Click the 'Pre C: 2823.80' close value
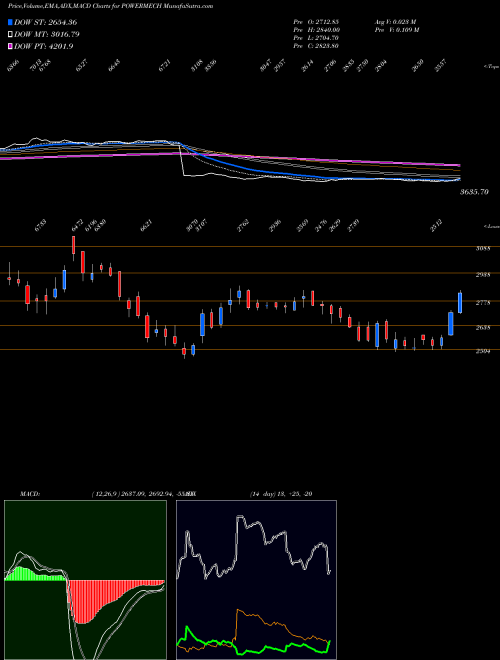 point(316,46)
